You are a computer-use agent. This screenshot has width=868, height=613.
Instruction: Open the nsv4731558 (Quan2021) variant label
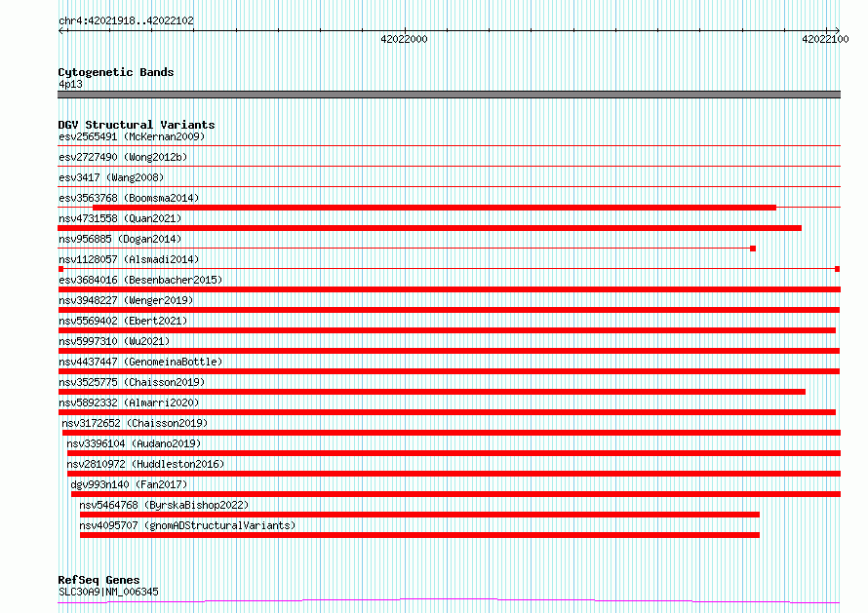(120, 218)
